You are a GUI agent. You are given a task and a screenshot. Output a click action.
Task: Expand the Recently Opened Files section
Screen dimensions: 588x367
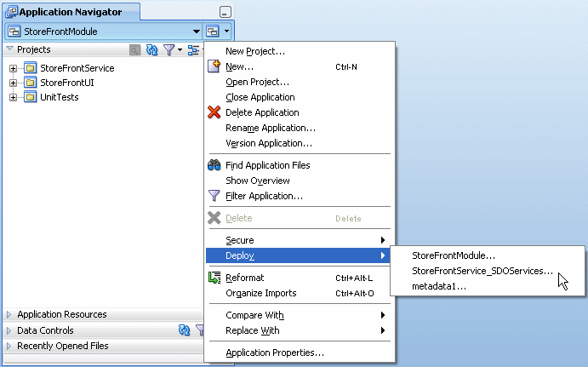click(x=9, y=346)
